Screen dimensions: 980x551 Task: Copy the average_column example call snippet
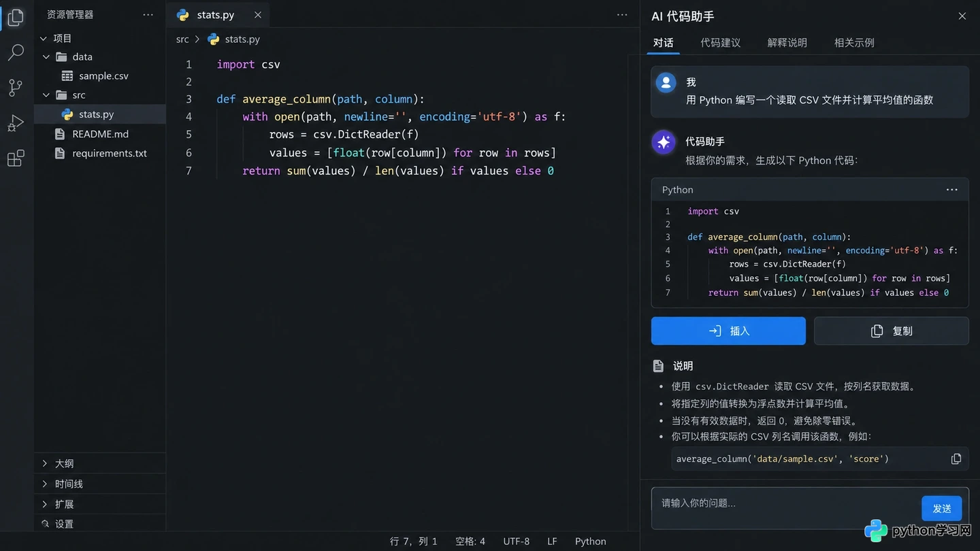956,459
